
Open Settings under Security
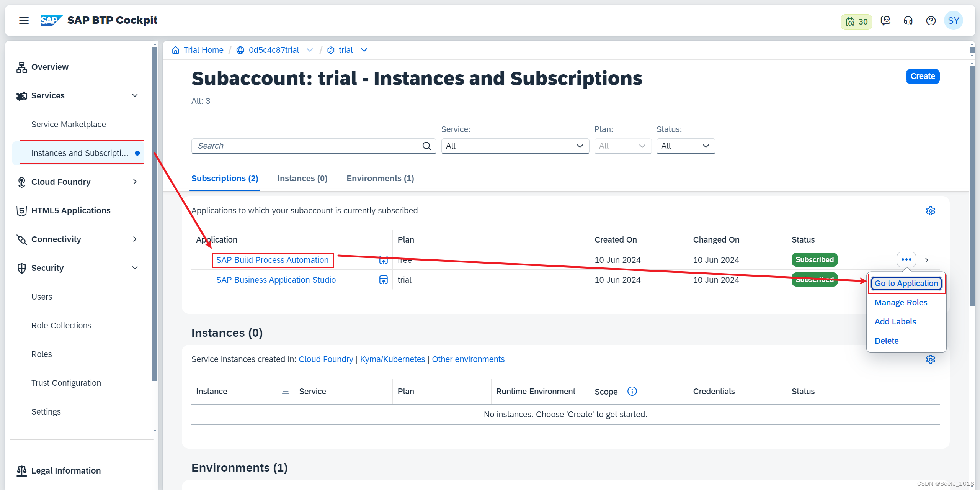click(x=46, y=411)
